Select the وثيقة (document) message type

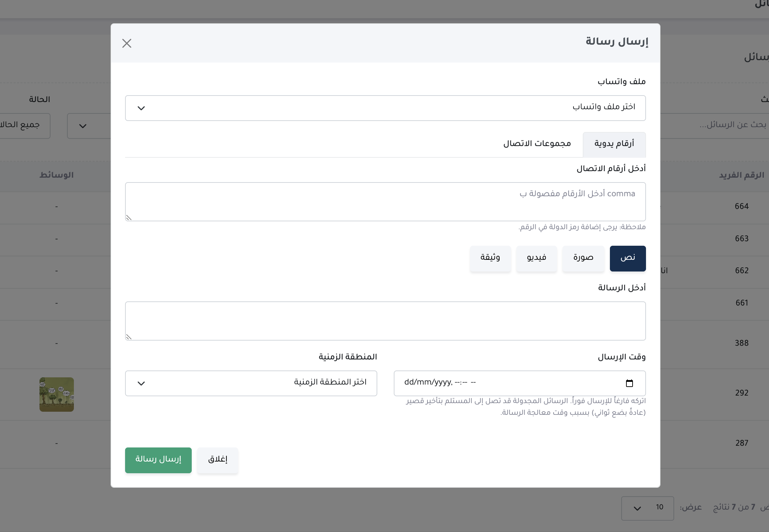(x=490, y=258)
